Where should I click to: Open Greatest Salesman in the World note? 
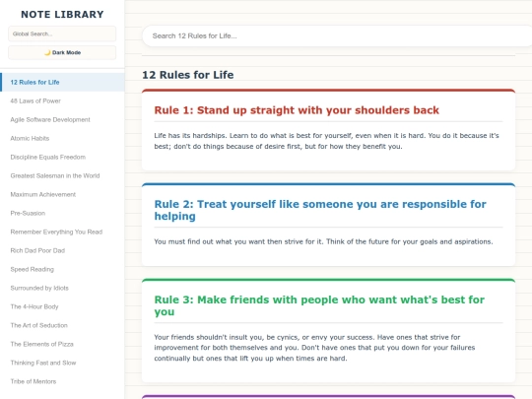coord(62,175)
